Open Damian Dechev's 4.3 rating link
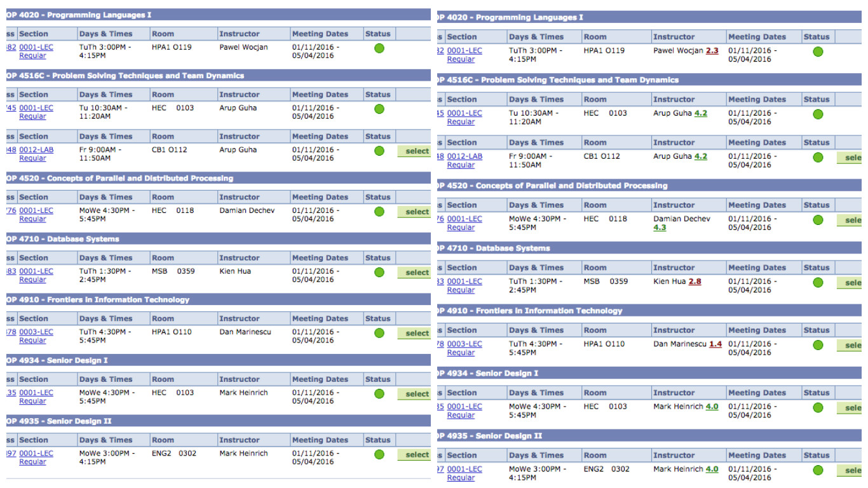This screenshot has height=488, width=868. pos(660,227)
